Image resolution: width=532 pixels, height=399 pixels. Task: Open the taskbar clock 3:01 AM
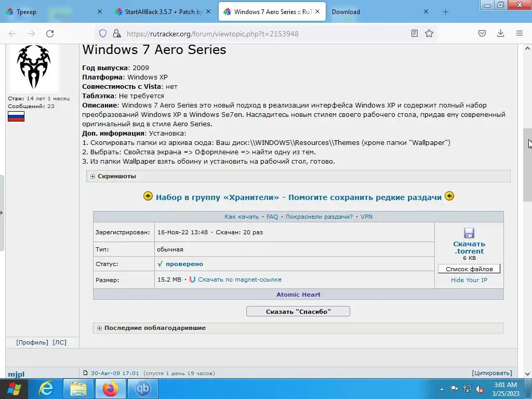tap(506, 389)
